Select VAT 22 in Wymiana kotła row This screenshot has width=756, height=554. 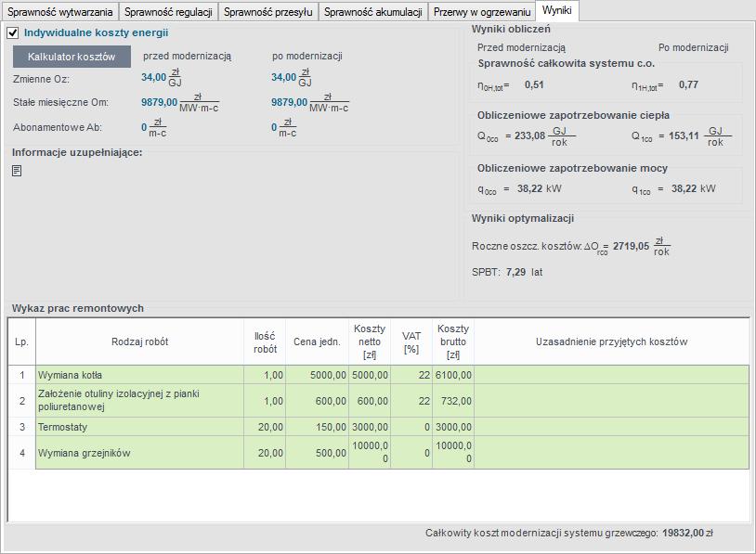[x=411, y=375]
